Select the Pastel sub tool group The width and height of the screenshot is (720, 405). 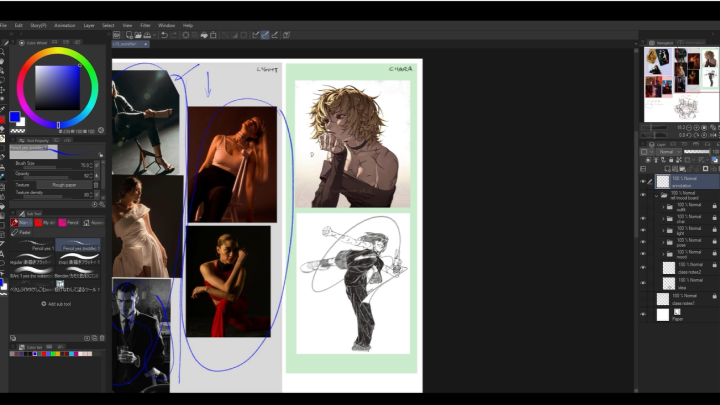tap(21, 232)
